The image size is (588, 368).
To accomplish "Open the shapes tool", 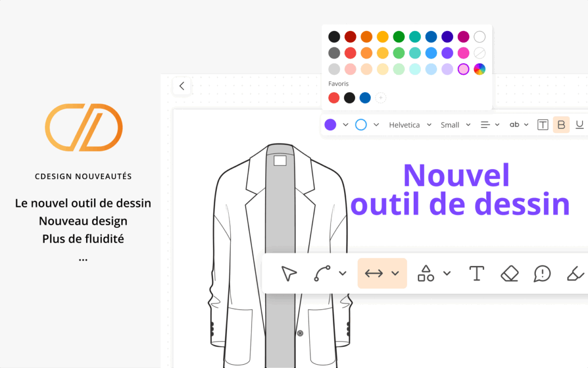I will tap(427, 273).
